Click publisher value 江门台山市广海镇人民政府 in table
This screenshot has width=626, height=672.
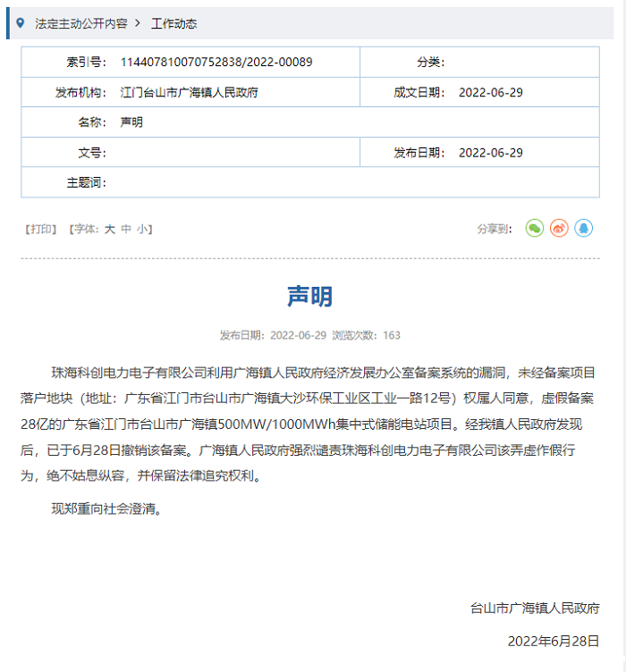click(190, 92)
